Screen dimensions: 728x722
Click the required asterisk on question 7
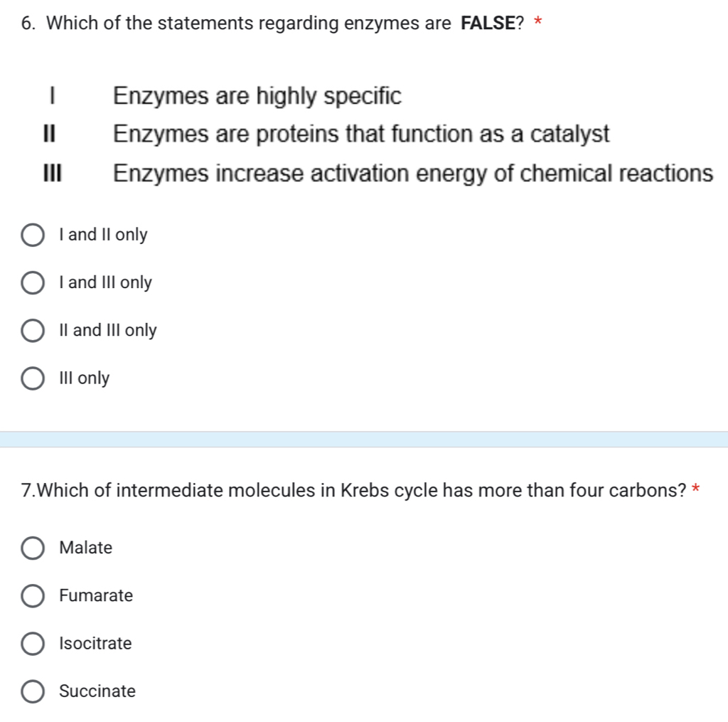coord(694,489)
